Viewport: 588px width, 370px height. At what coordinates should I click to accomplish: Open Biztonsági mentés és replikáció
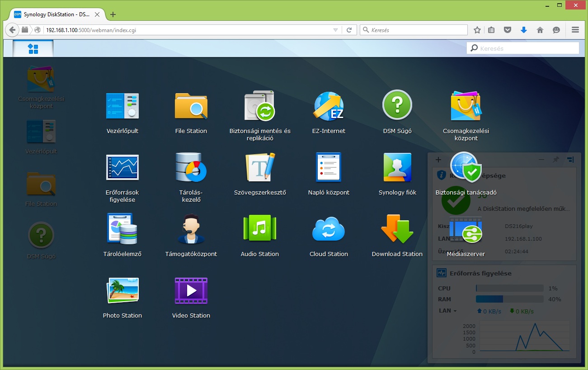coord(260,106)
